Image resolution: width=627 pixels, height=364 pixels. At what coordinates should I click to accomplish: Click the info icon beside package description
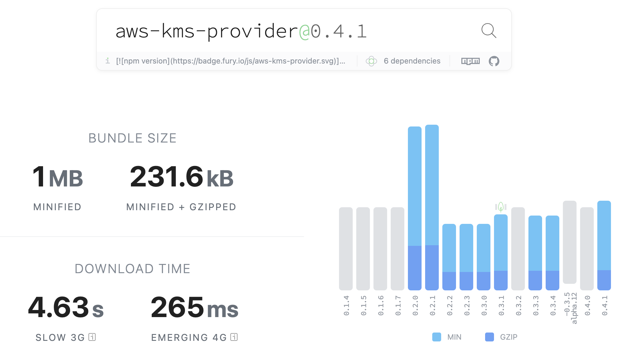click(107, 61)
